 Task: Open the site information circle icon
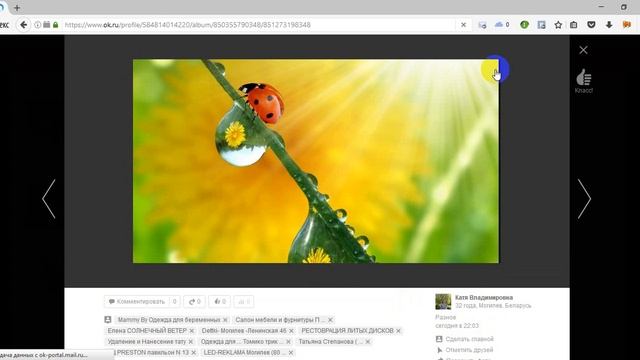click(x=38, y=25)
